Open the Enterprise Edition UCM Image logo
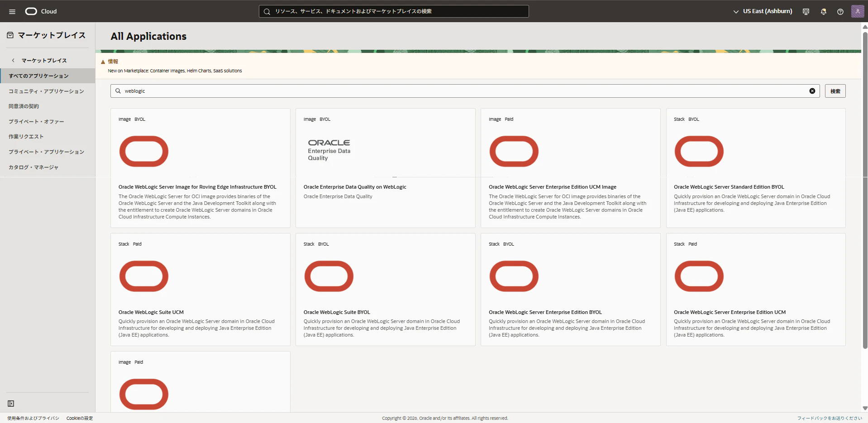Image resolution: width=868 pixels, height=423 pixels. pyautogui.click(x=514, y=151)
